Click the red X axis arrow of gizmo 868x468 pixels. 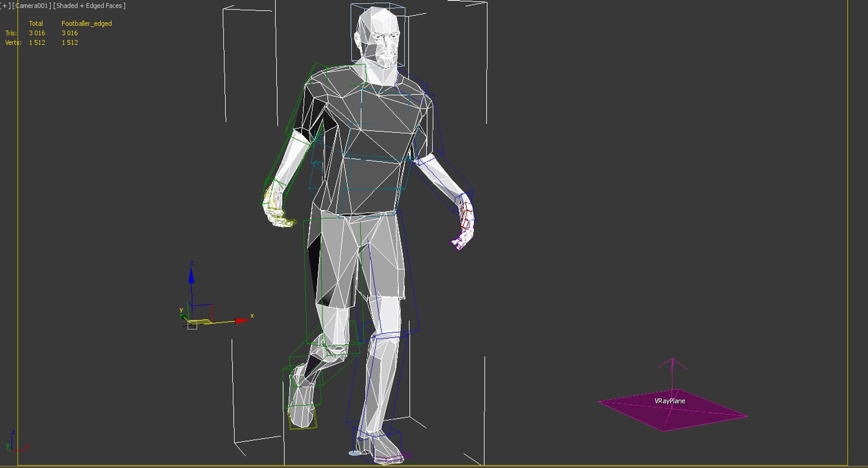[242, 321]
